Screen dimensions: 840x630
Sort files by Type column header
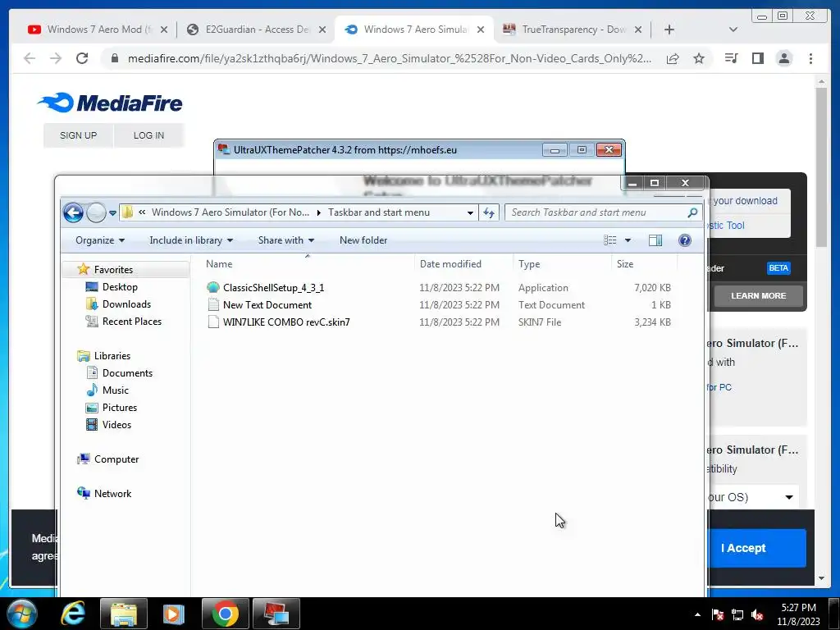tap(562, 264)
